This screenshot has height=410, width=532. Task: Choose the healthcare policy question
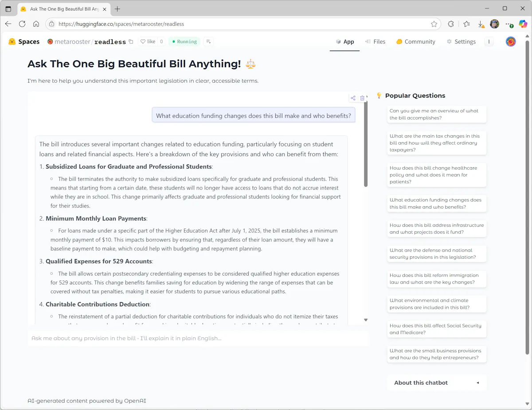(x=437, y=175)
